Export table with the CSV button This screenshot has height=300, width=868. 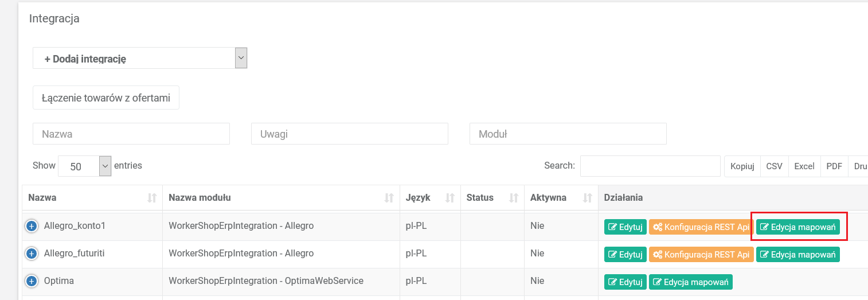tap(774, 166)
